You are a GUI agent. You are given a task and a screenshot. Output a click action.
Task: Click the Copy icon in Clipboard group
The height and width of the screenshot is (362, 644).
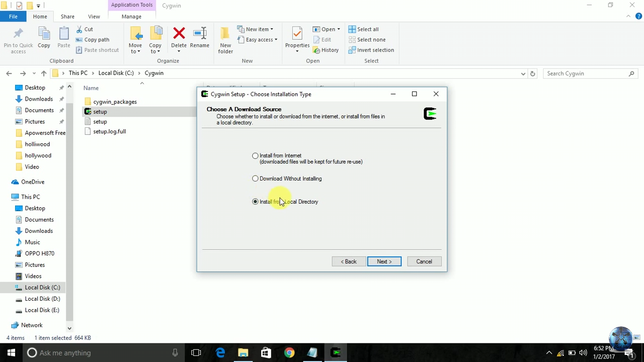click(x=44, y=38)
